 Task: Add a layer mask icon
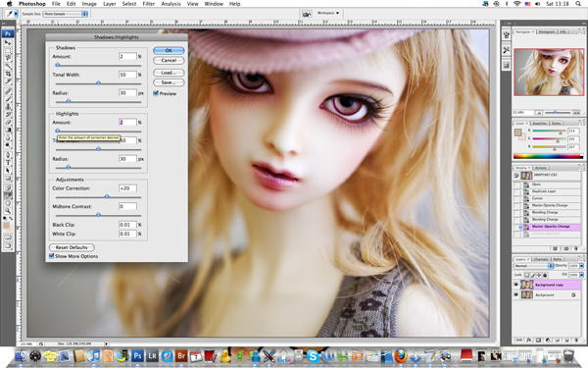[x=538, y=340]
